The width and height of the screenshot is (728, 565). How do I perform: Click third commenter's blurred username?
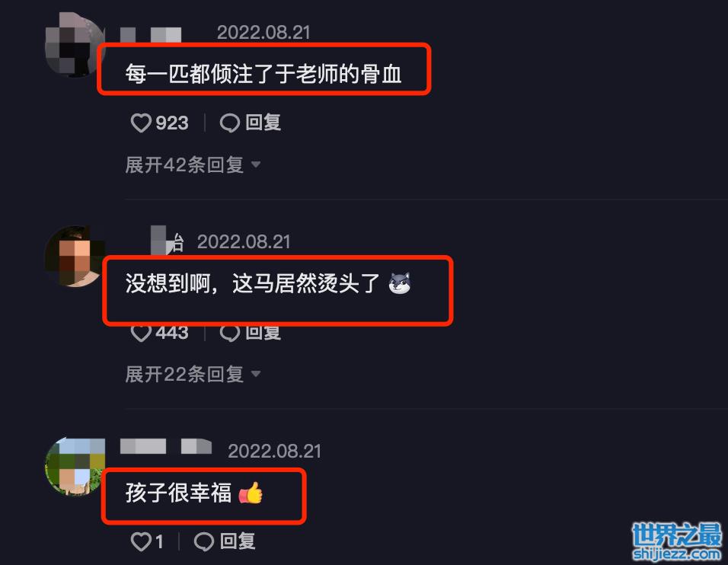[166, 447]
